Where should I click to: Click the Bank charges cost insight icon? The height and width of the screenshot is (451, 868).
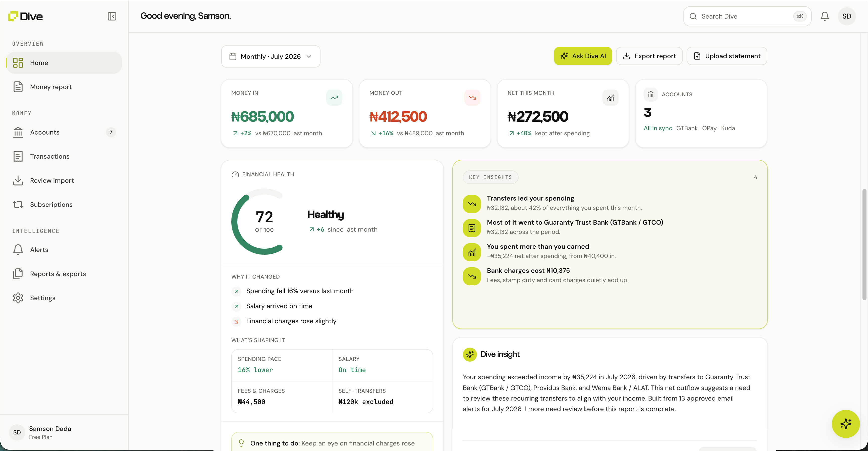click(x=472, y=276)
